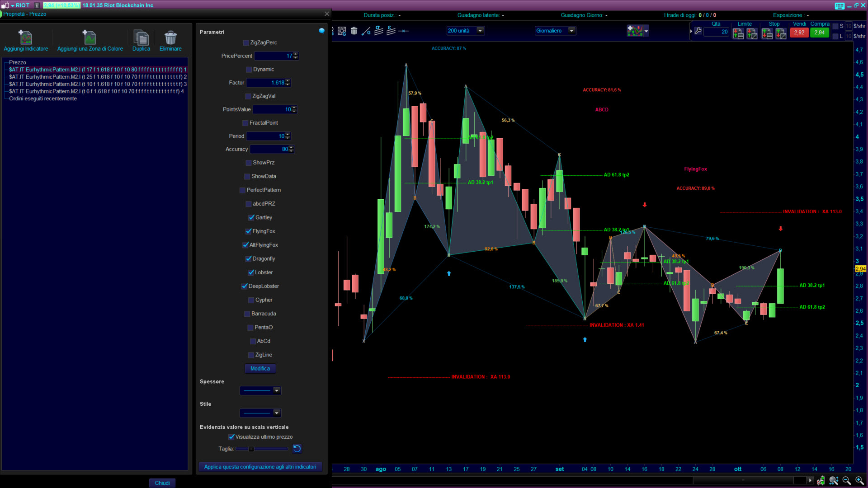Click the Duplica icon
Image resolution: width=868 pixels, height=488 pixels.
(141, 37)
